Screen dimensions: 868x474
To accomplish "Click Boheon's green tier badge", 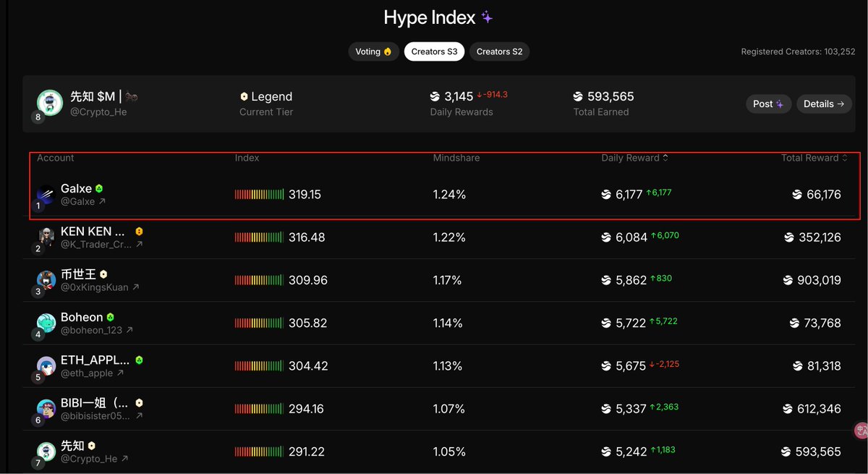I will pyautogui.click(x=110, y=317).
